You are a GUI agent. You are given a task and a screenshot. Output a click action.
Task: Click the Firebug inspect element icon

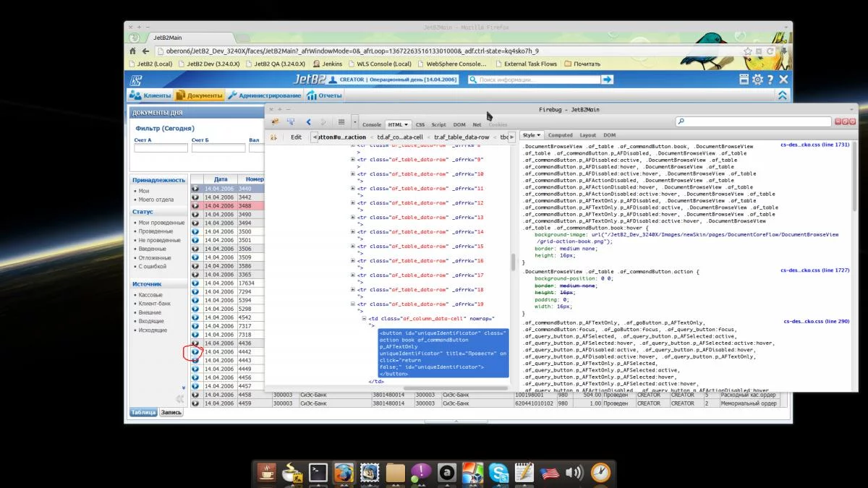[x=291, y=122]
